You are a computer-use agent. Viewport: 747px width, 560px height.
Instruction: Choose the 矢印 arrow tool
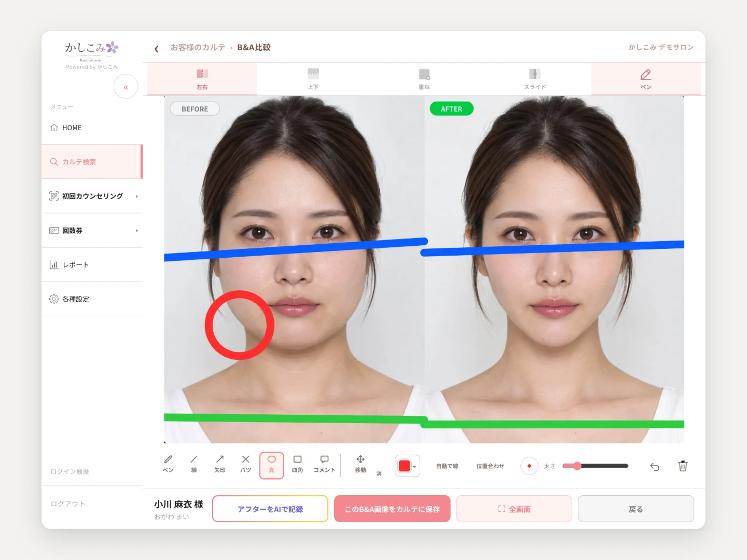coord(220,464)
